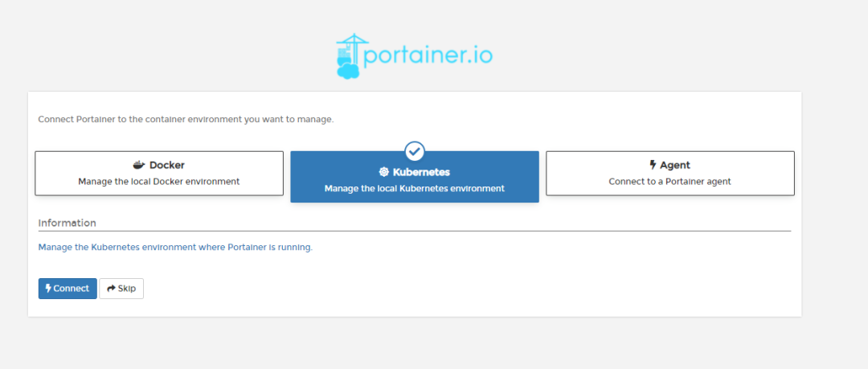Click the Agent lightning bolt icon
The height and width of the screenshot is (369, 868).
point(653,165)
